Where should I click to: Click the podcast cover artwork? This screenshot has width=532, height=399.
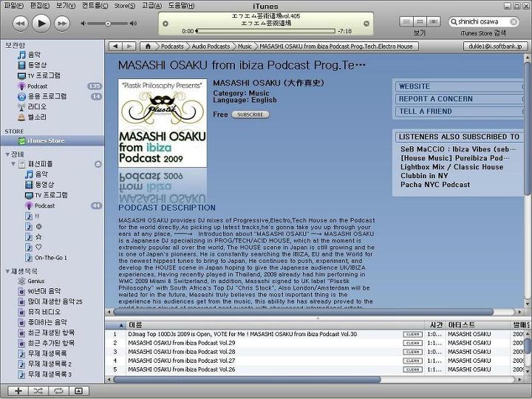(163, 123)
